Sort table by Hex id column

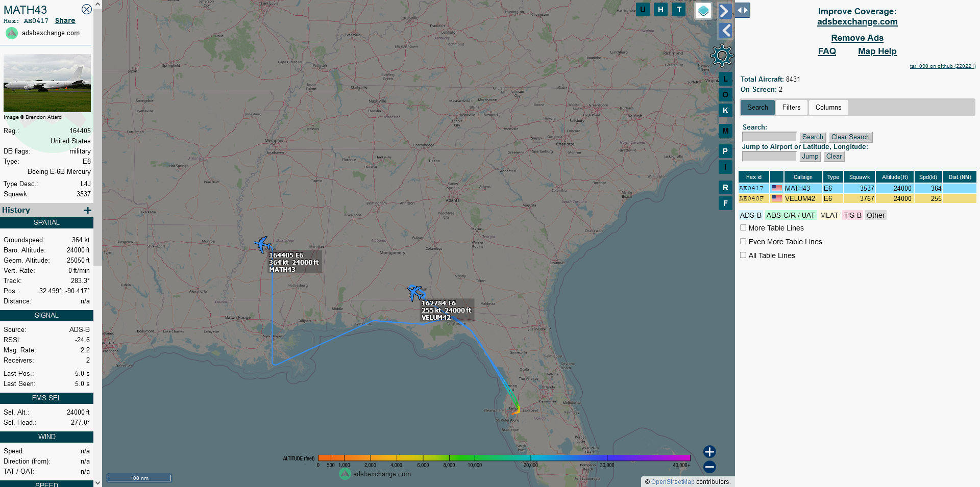pos(753,177)
